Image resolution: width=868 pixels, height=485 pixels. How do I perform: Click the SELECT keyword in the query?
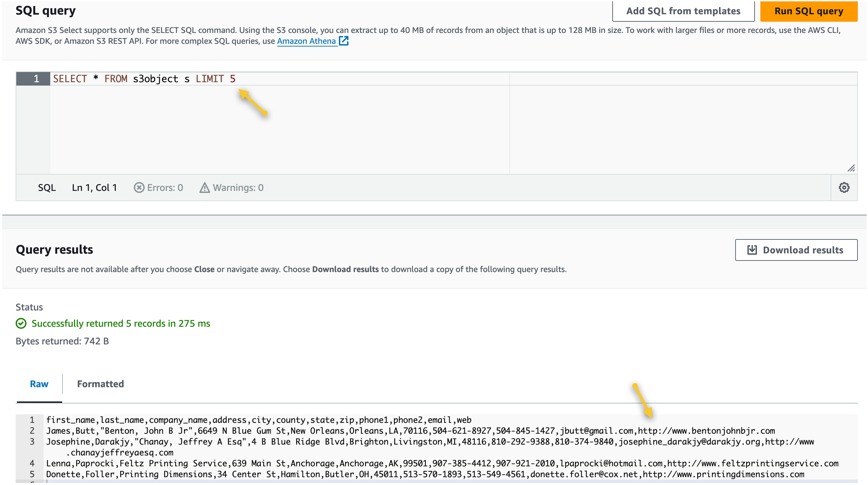(x=70, y=79)
